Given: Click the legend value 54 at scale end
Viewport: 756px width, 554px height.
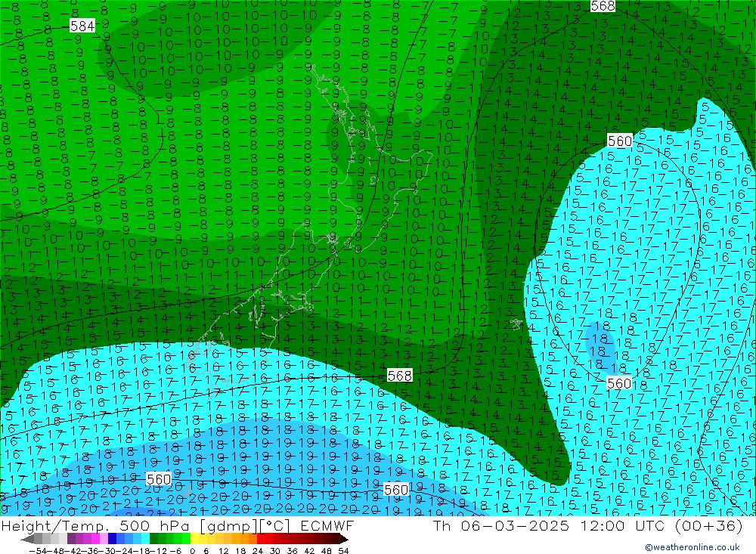Looking at the screenshot, I should (343, 551).
